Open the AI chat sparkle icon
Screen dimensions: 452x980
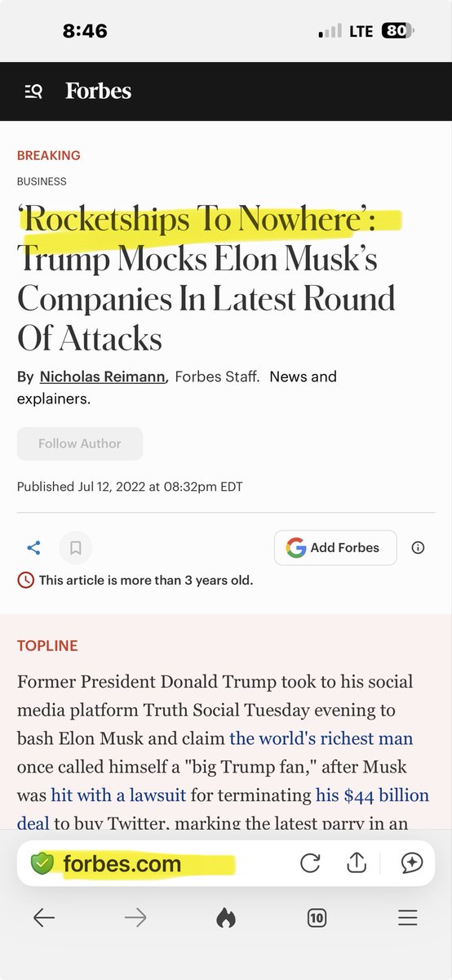click(x=410, y=863)
